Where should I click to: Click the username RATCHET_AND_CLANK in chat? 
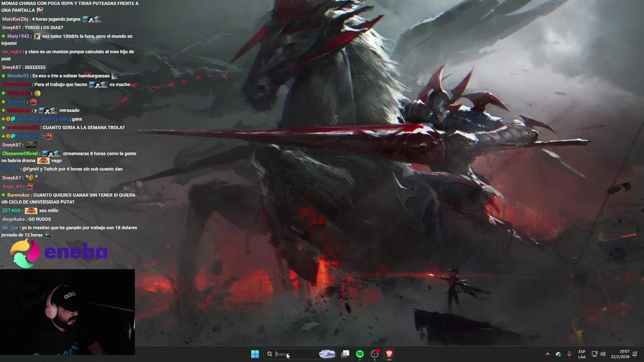(43, 119)
